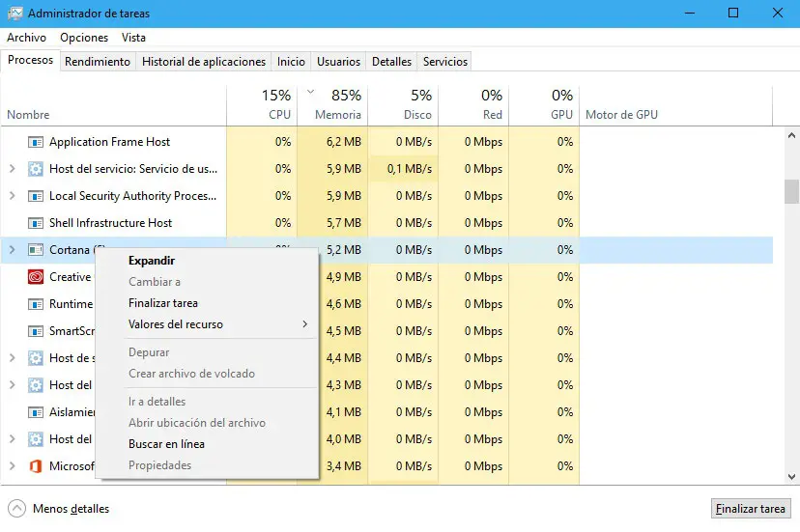
Task: Sort by the CPU column header
Action: [262, 105]
